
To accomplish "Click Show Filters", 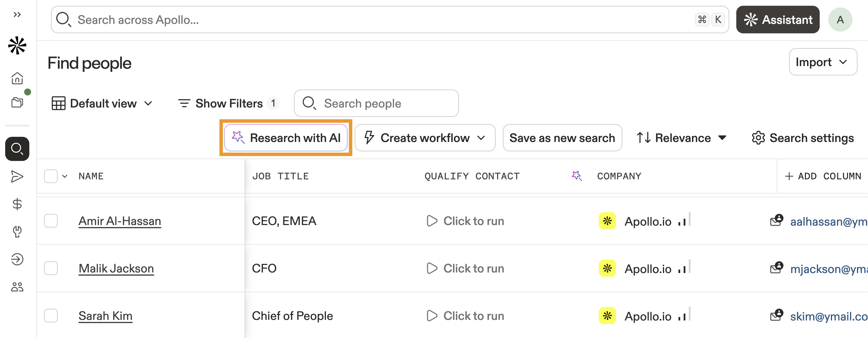I will click(228, 103).
